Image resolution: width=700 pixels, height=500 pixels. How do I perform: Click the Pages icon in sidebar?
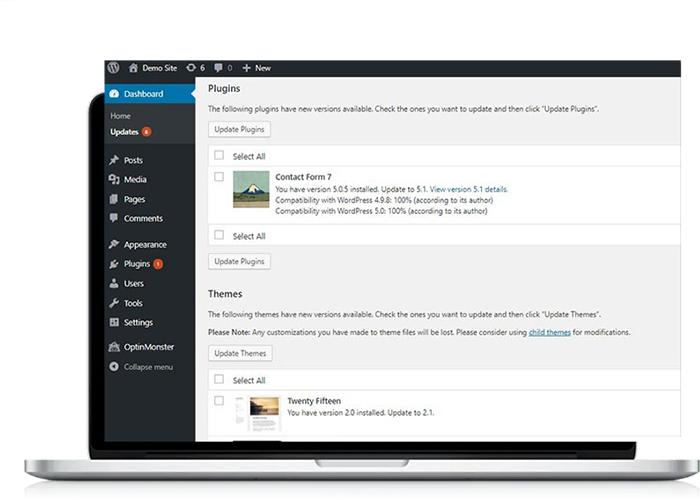114,199
